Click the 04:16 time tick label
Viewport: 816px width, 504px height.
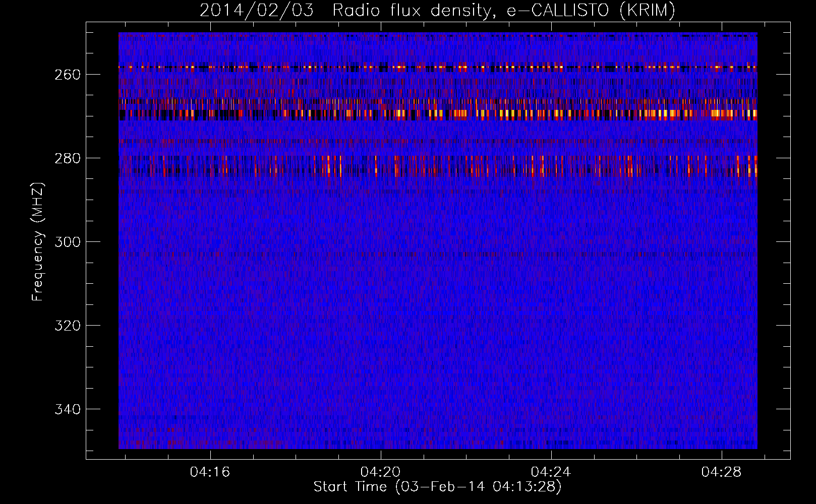(210, 472)
